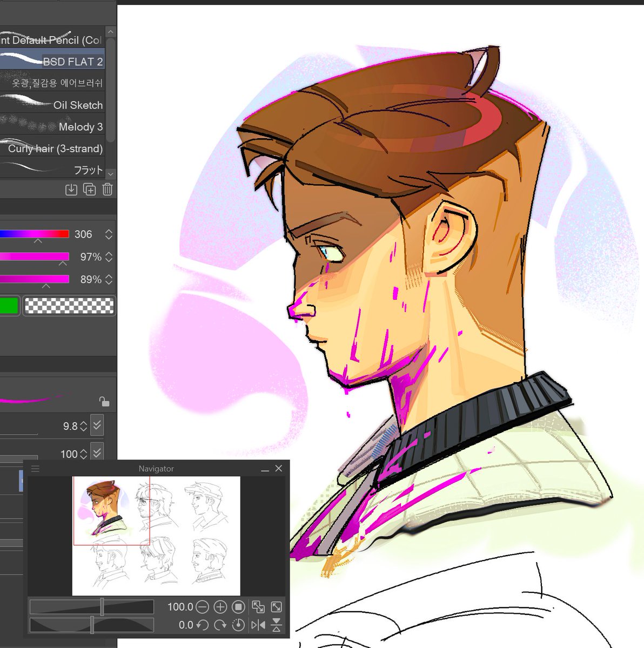Close the Navigator panel
This screenshot has width=644, height=648.
click(x=279, y=468)
